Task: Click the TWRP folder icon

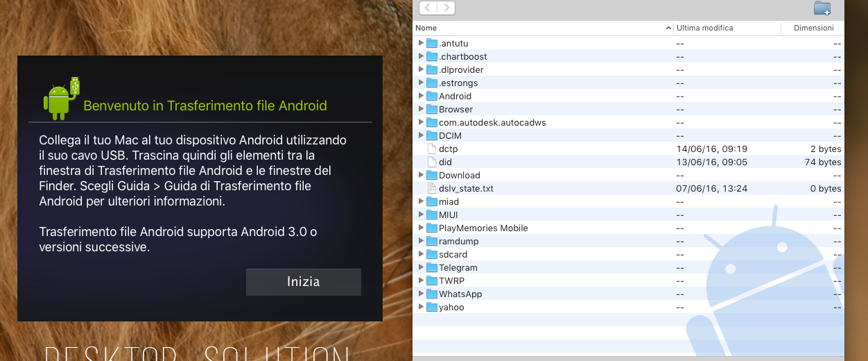Action: pyautogui.click(x=432, y=280)
